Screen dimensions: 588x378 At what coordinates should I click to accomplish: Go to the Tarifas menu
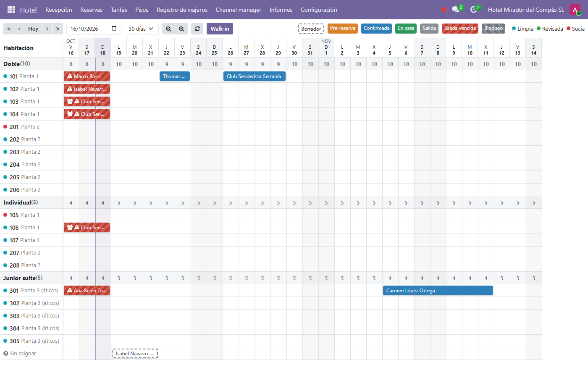click(119, 10)
